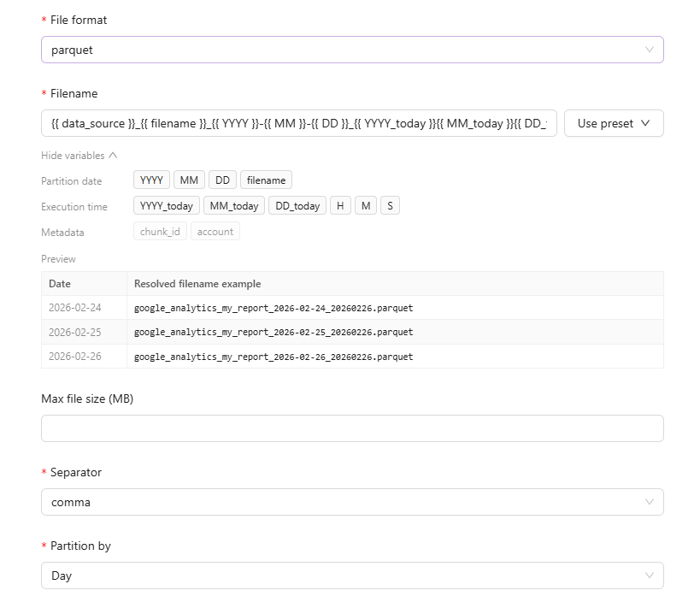The image size is (700, 602).
Task: Insert the YYYY partition date variable
Action: point(151,180)
